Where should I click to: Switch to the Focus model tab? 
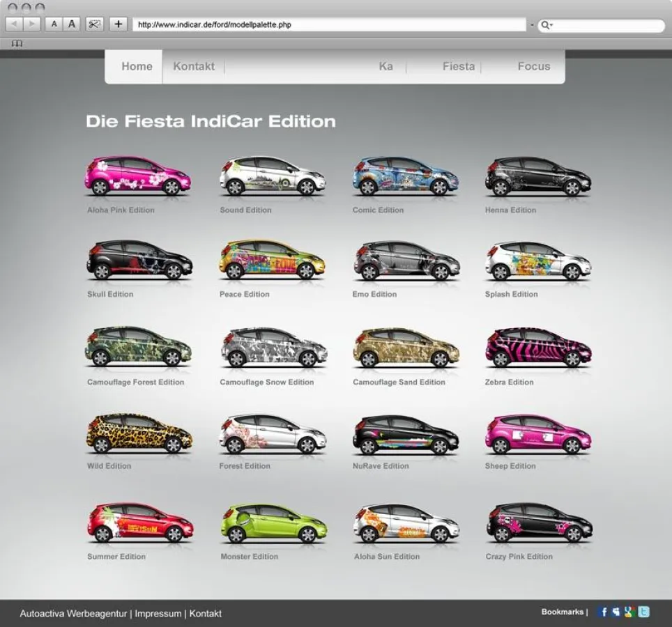click(534, 66)
